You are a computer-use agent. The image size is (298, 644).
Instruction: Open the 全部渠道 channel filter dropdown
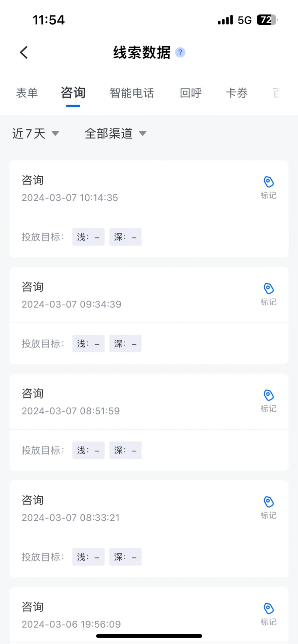tap(115, 133)
